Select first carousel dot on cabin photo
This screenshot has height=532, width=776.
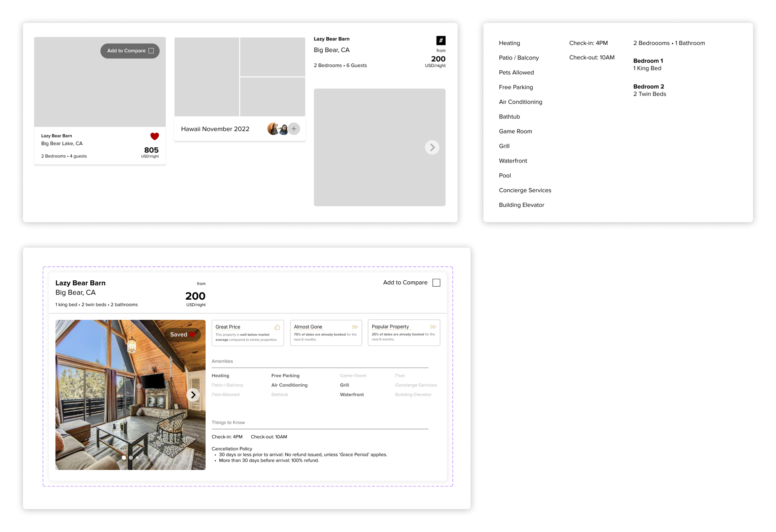(x=124, y=458)
